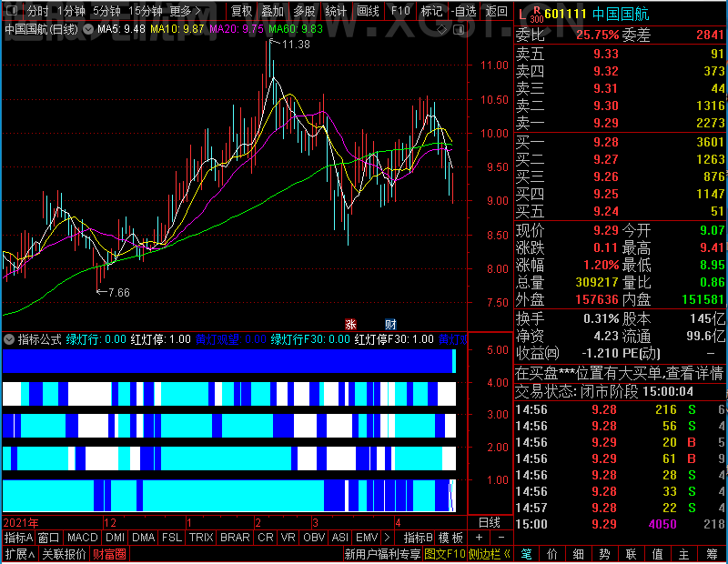The width and height of the screenshot is (728, 564).
Task: Click the red 涨 marker on the chart
Action: click(x=350, y=324)
